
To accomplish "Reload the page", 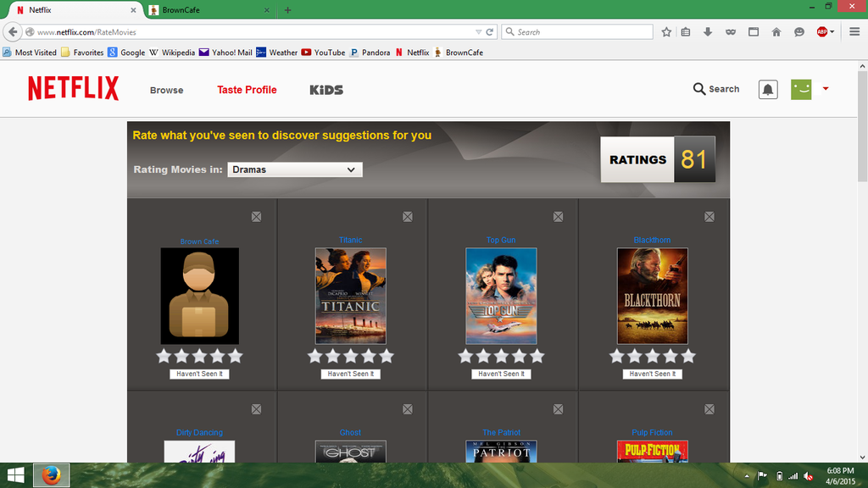I will pyautogui.click(x=489, y=32).
